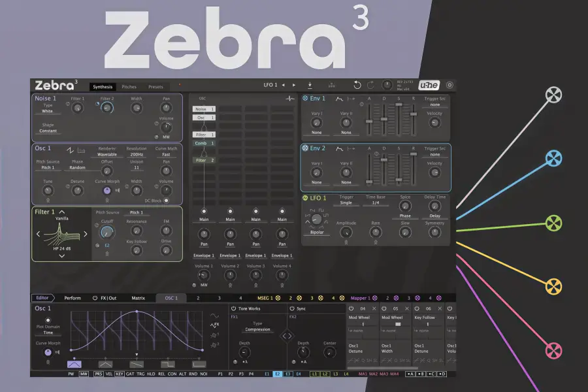The image size is (588, 392).
Task: Switch to the Pitches tab
Action: 129,87
